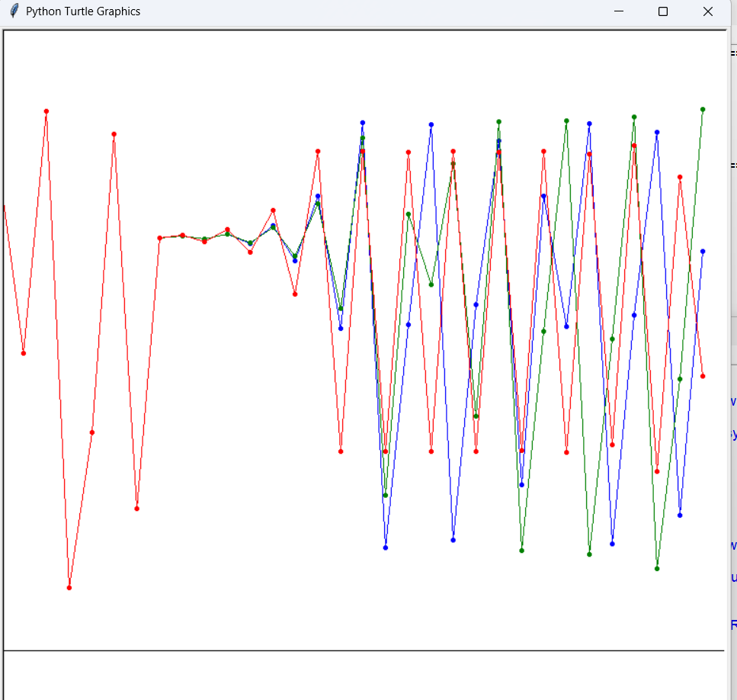Click the lowest blue data point

(x=386, y=547)
